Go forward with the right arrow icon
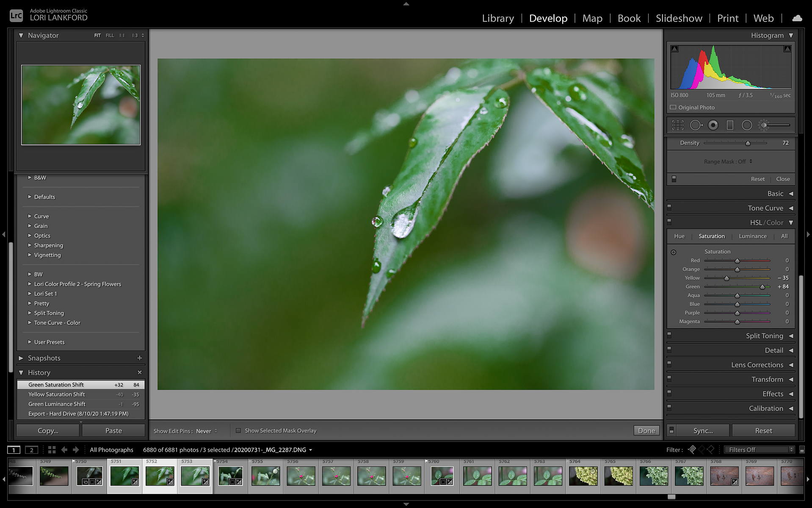 [76, 450]
